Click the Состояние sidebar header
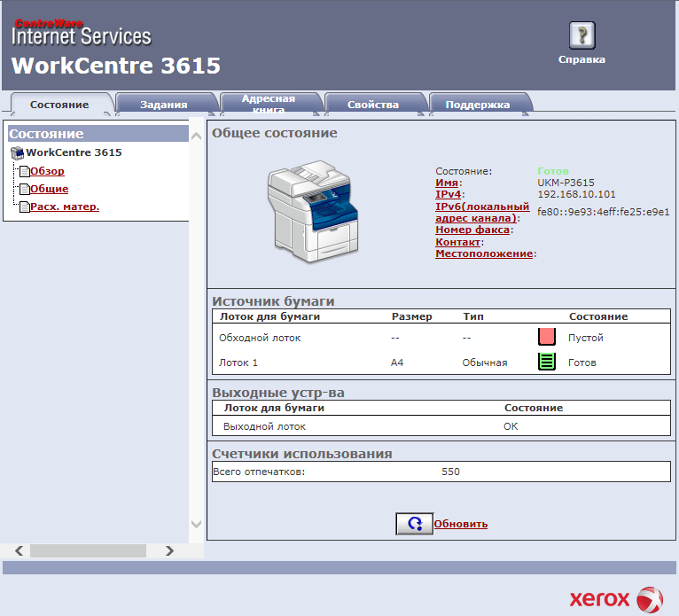The image size is (679, 616). tap(98, 134)
